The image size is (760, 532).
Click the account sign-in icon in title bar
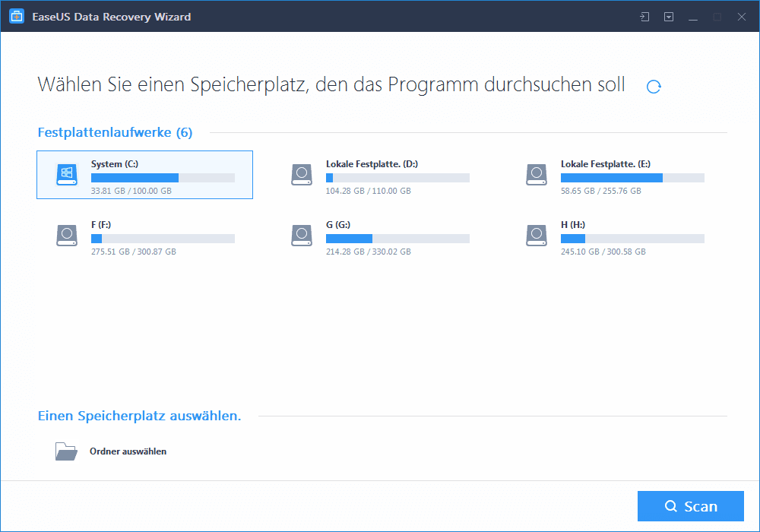click(x=644, y=16)
